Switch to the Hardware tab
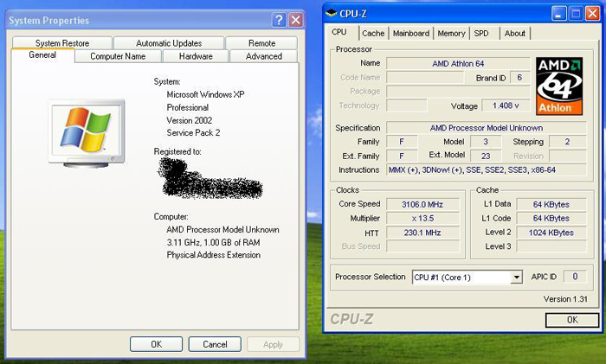 point(196,56)
